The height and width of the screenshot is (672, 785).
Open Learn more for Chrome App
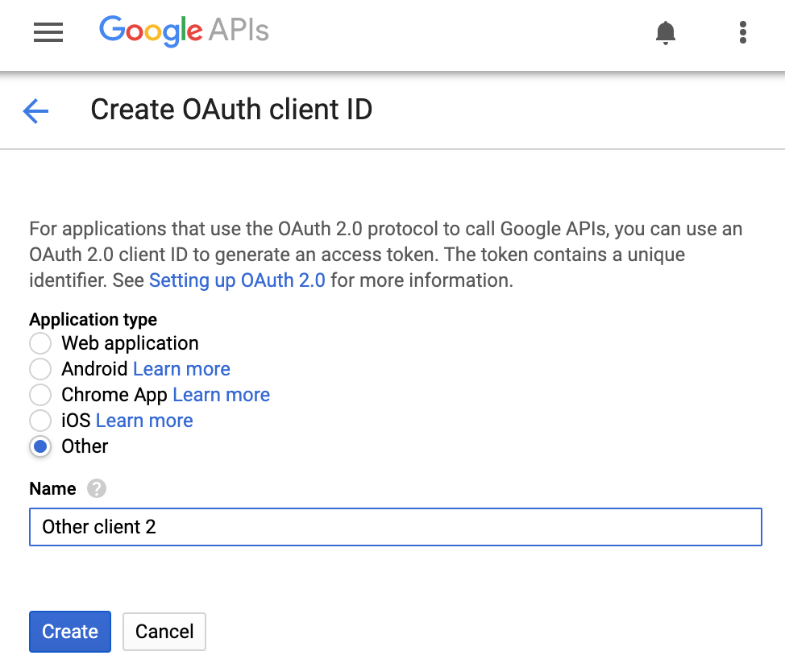(x=221, y=395)
